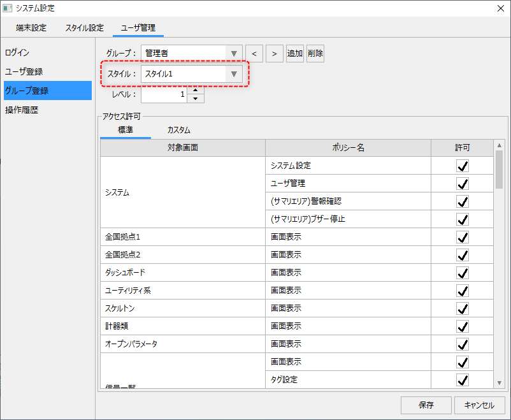Click the キャンセル button
511x420 pixels.
[479, 405]
